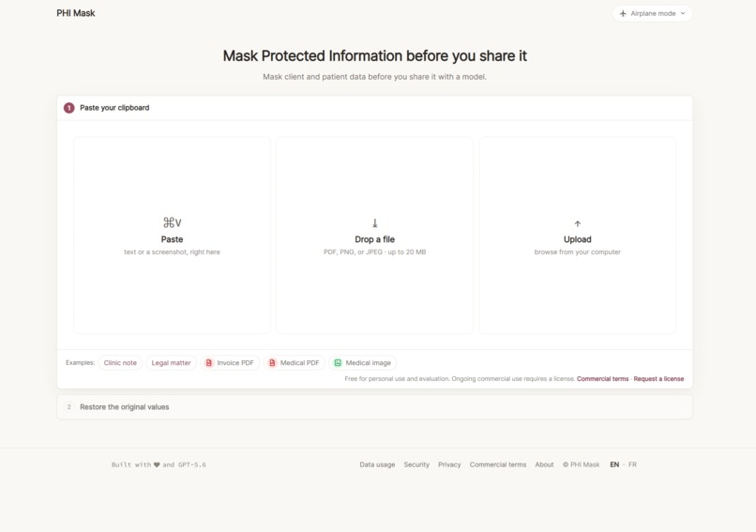This screenshot has width=756, height=532.
Task: Click the text 'text or a screenshot, right here'
Action: 173,251
